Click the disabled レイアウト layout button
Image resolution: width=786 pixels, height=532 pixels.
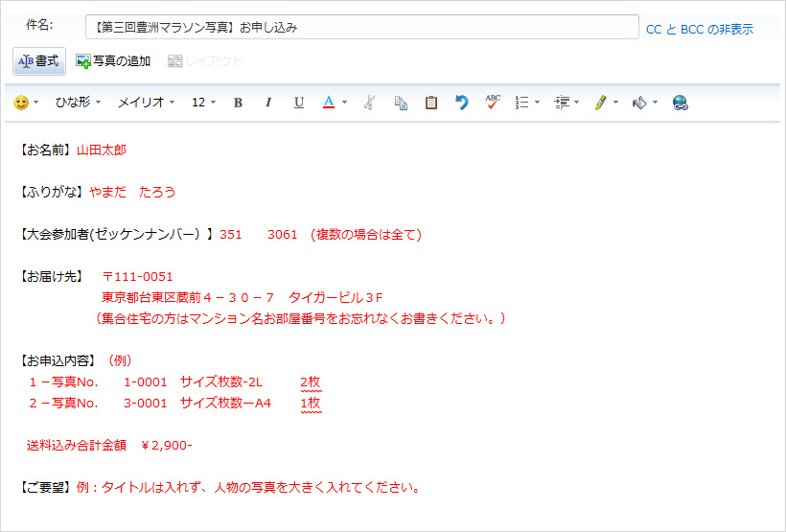pyautogui.click(x=205, y=61)
